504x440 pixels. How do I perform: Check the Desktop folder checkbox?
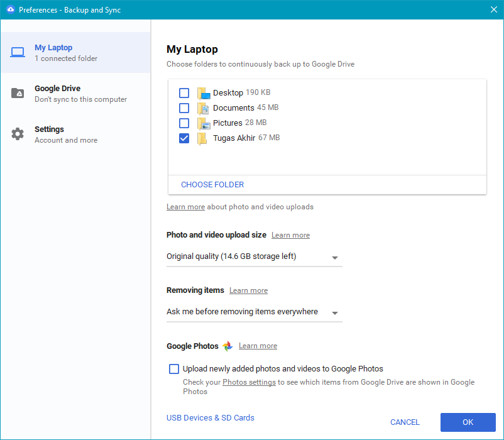pos(184,93)
